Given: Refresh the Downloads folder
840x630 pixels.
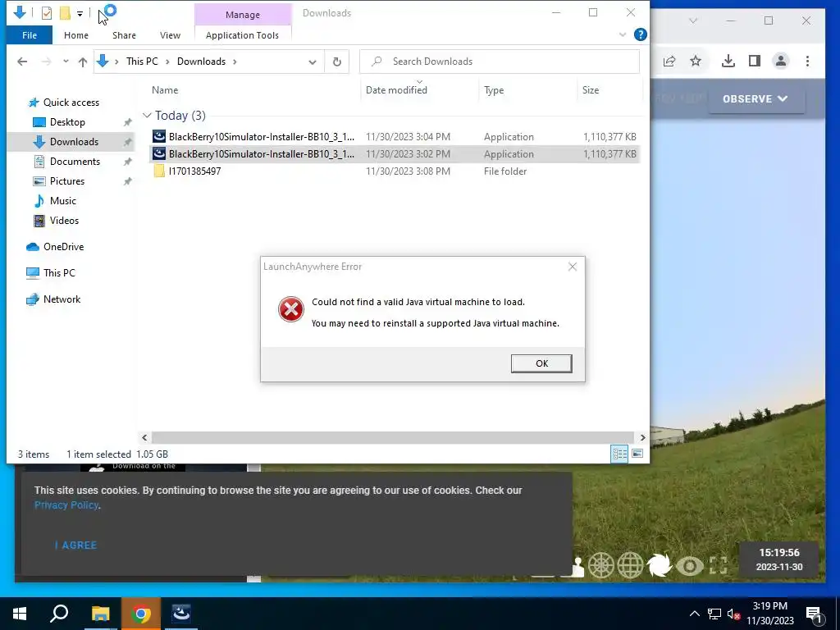Looking at the screenshot, I should pyautogui.click(x=337, y=62).
